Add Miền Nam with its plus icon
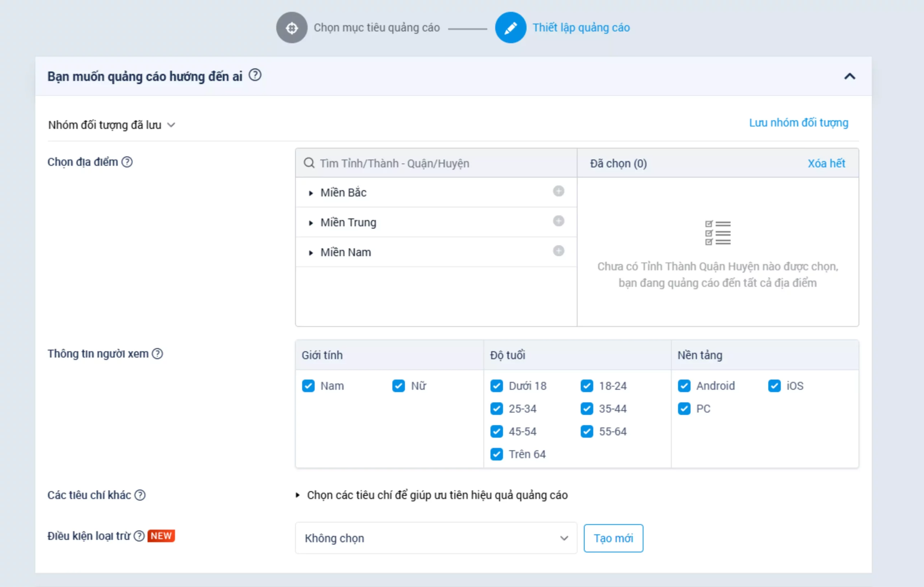Viewport: 924px width, 587px height. [558, 251]
